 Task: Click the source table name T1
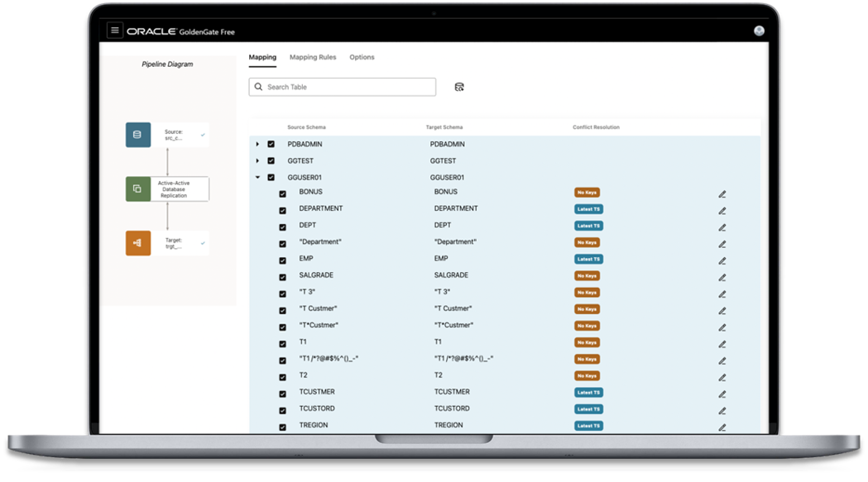coord(303,342)
